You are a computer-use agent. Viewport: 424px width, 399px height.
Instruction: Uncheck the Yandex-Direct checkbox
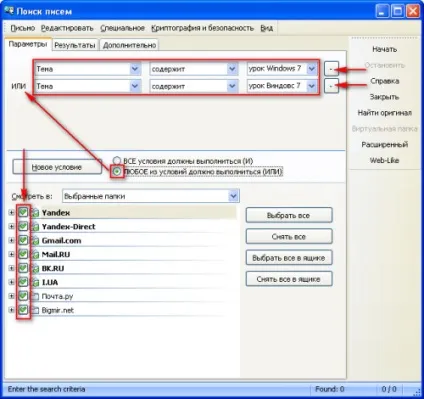coord(23,226)
